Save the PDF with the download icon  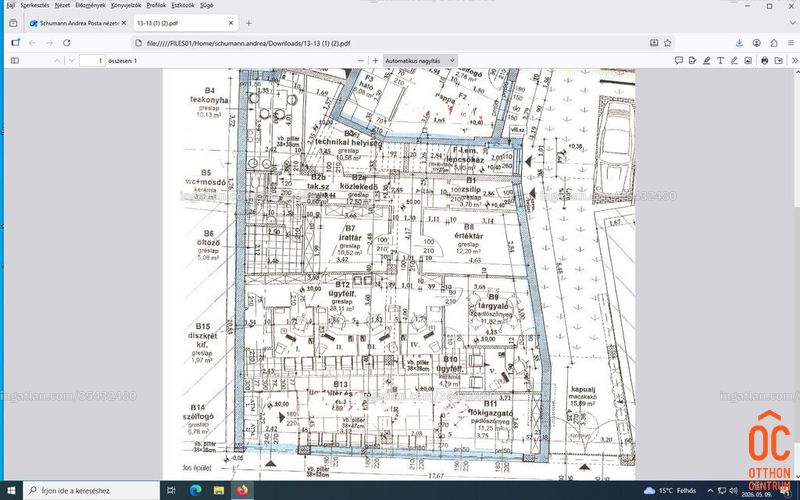(x=779, y=61)
